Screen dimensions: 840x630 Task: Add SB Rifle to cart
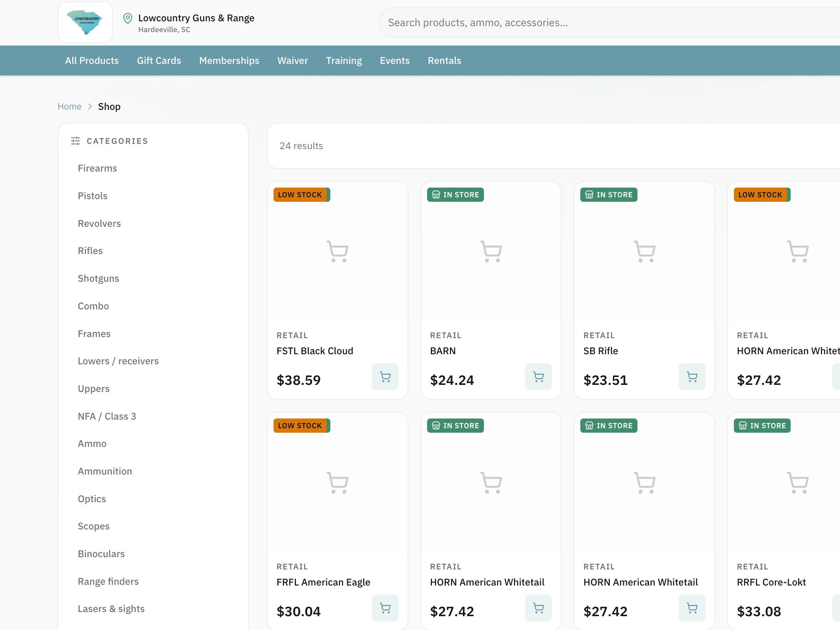(692, 377)
